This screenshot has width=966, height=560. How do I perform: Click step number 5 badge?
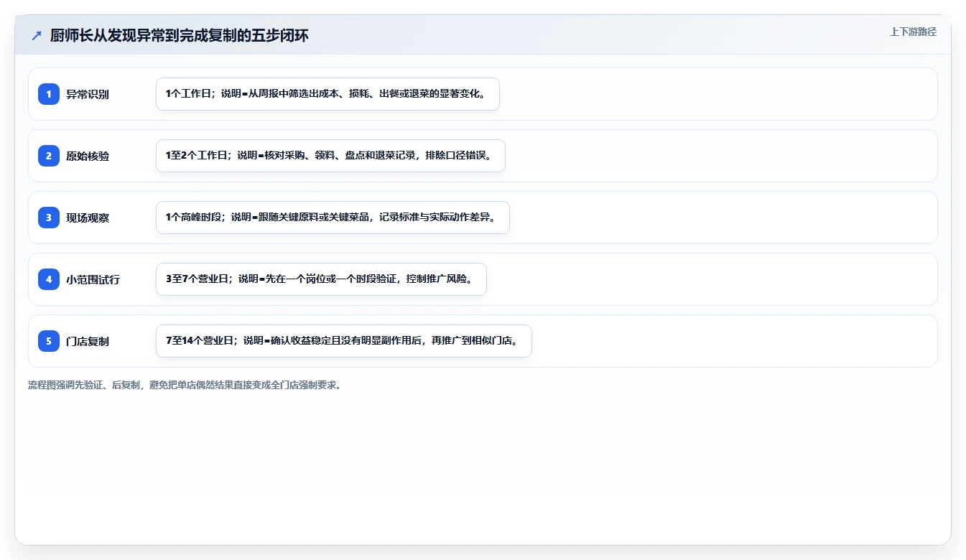49,341
